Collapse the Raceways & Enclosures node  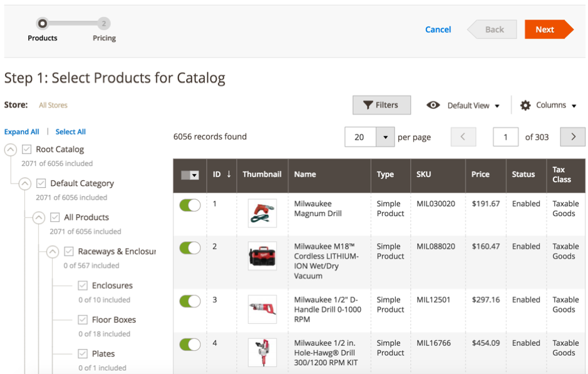pos(53,252)
